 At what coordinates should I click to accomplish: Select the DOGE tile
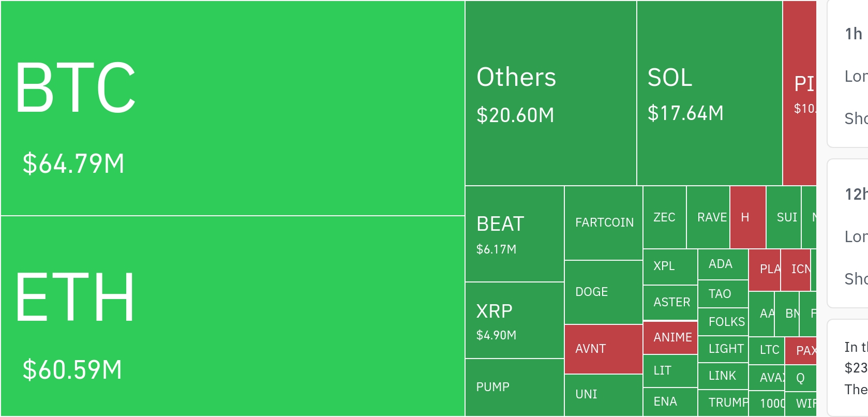604,292
